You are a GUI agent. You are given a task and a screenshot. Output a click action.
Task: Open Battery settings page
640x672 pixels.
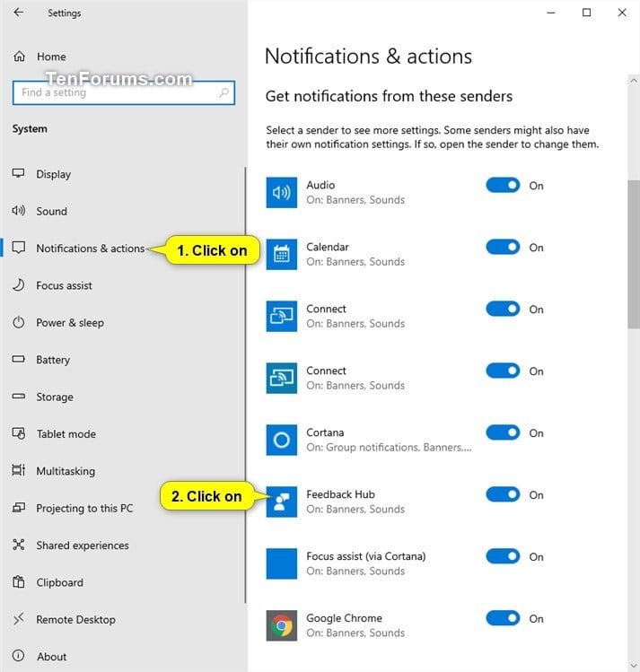coord(53,360)
